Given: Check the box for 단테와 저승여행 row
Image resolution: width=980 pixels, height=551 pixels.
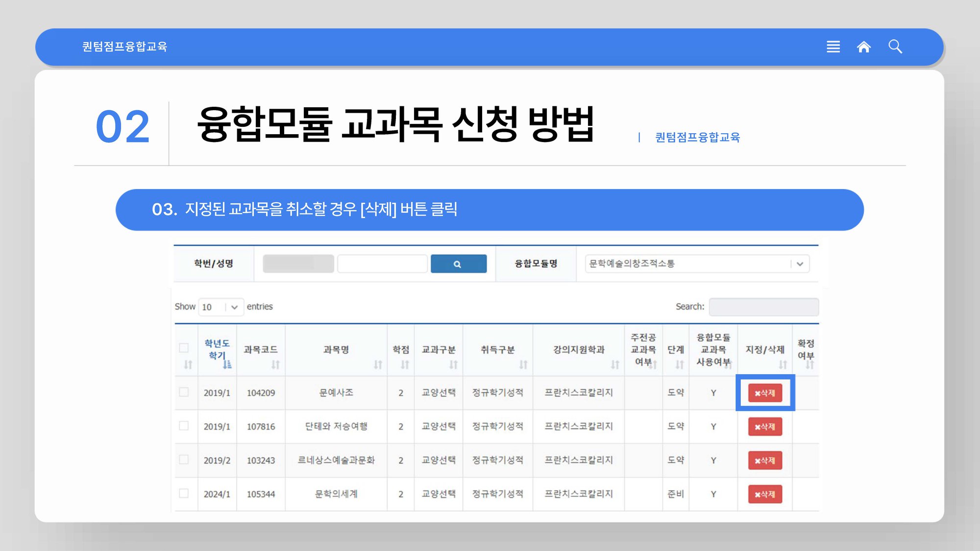Looking at the screenshot, I should pos(184,426).
